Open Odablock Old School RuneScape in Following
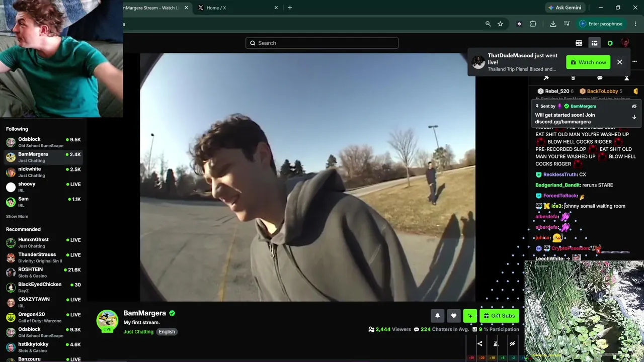 pyautogui.click(x=43, y=142)
